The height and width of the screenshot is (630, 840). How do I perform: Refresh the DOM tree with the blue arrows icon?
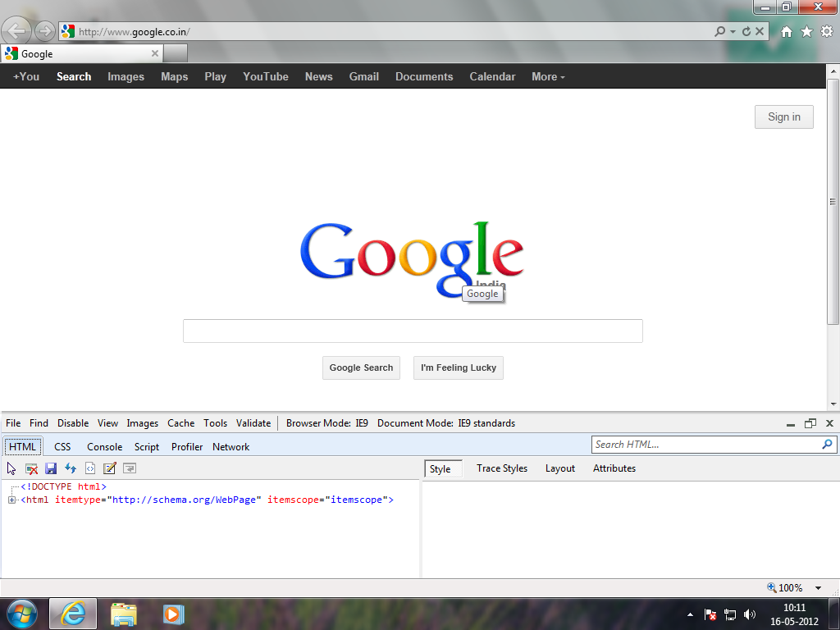(x=71, y=468)
